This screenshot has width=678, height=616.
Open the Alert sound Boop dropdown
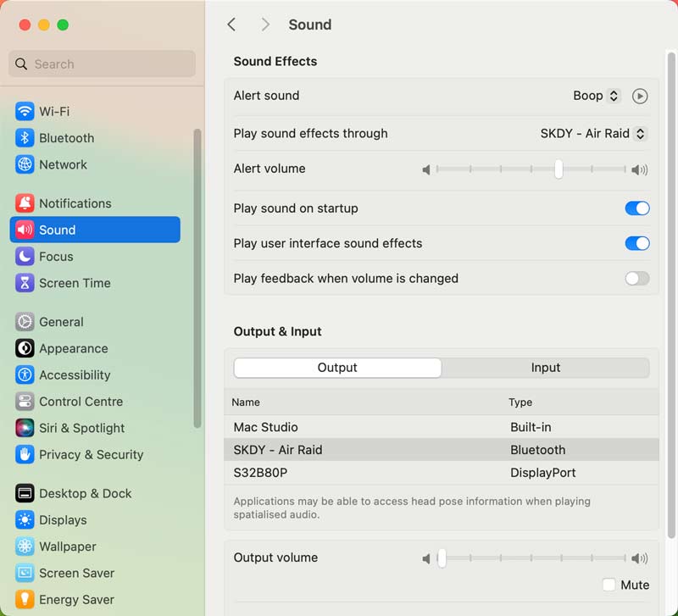(597, 96)
